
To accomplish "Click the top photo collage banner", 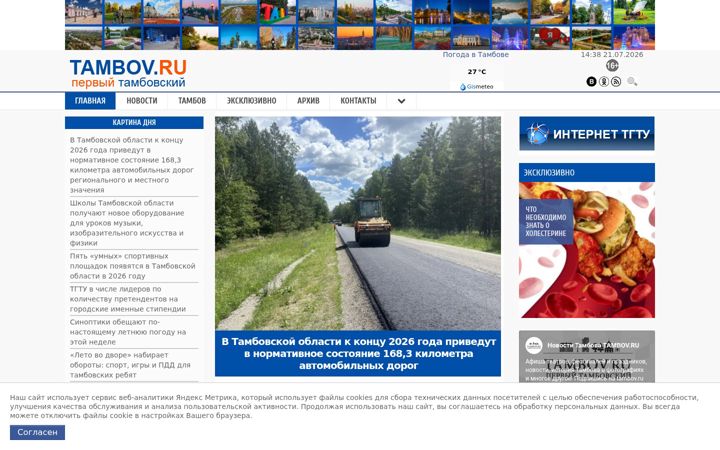I will tap(360, 25).
